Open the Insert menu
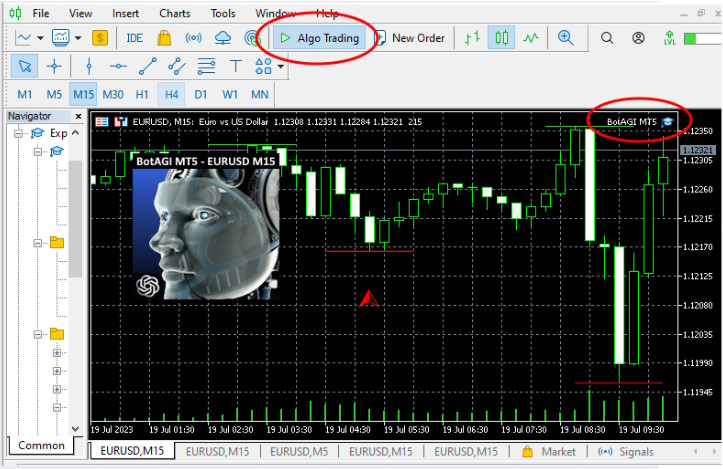Image resolution: width=723 pixels, height=469 pixels. click(125, 13)
